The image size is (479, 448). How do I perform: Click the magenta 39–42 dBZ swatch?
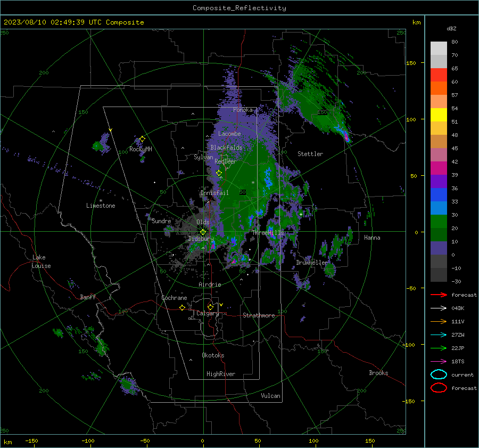[439, 168]
